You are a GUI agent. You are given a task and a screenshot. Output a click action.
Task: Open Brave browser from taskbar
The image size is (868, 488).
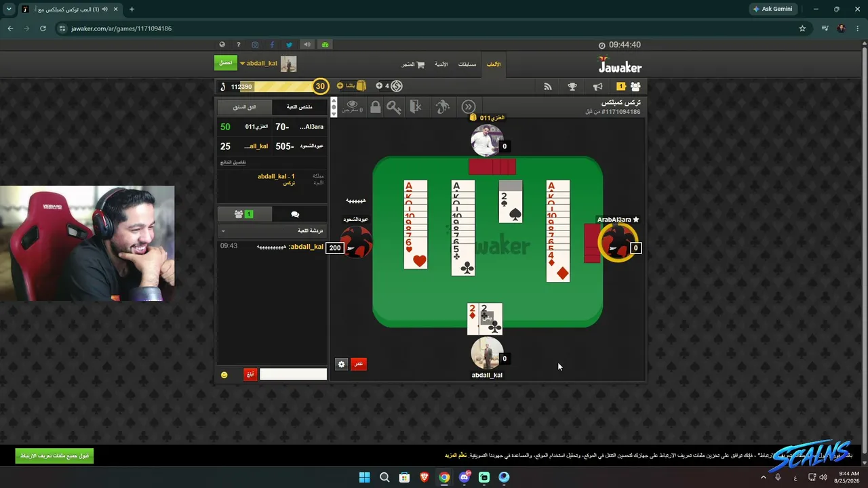[424, 477]
